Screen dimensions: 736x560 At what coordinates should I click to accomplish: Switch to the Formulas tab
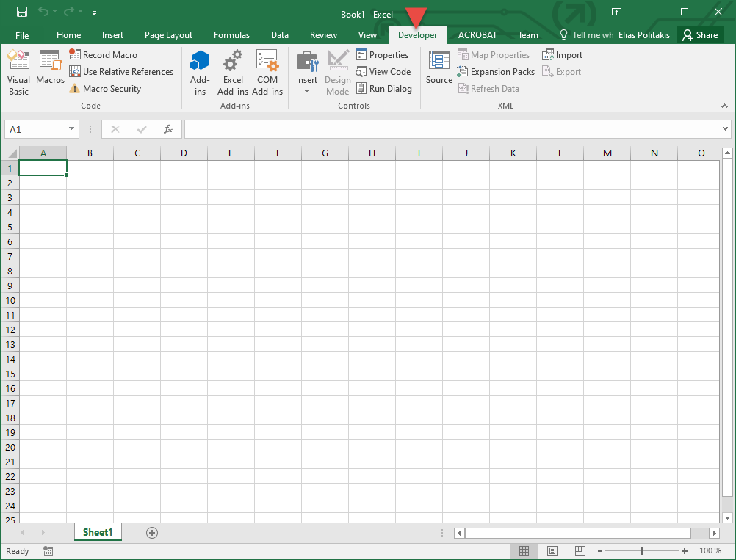tap(231, 35)
